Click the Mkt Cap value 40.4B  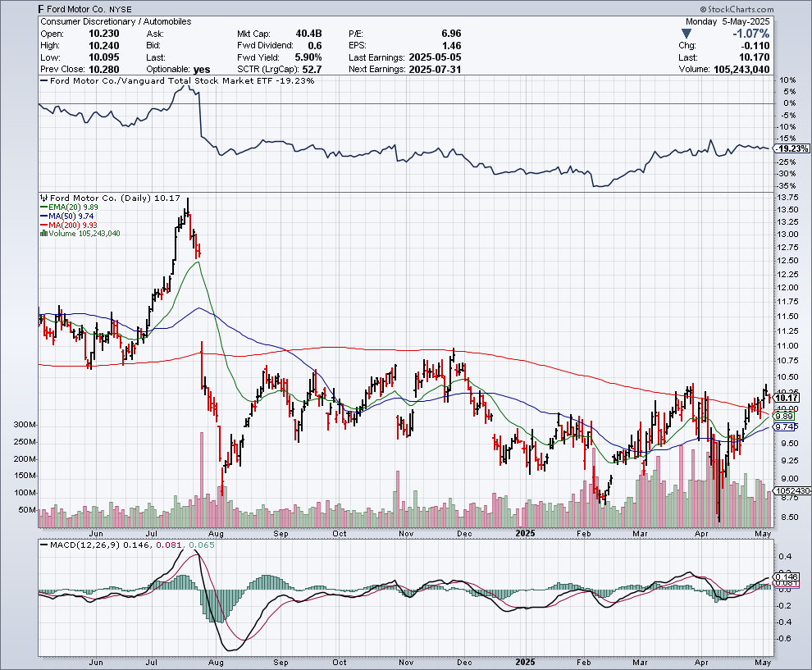point(308,34)
